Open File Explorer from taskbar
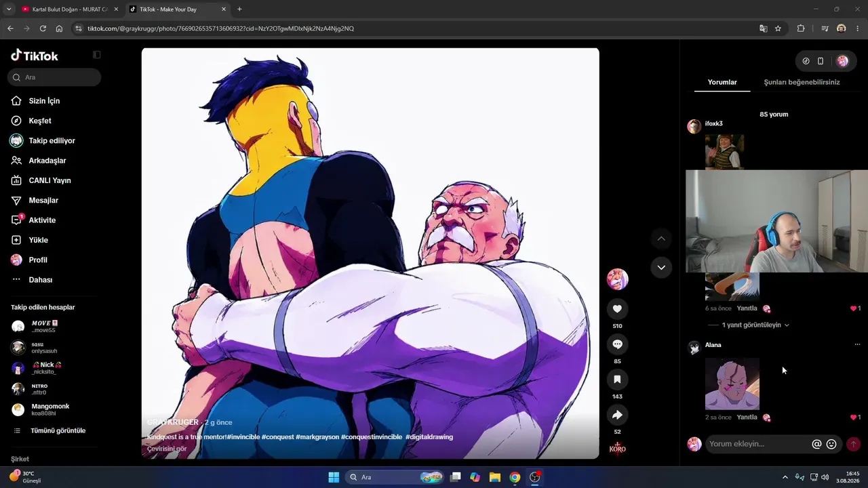This screenshot has height=488, width=868. [x=494, y=477]
